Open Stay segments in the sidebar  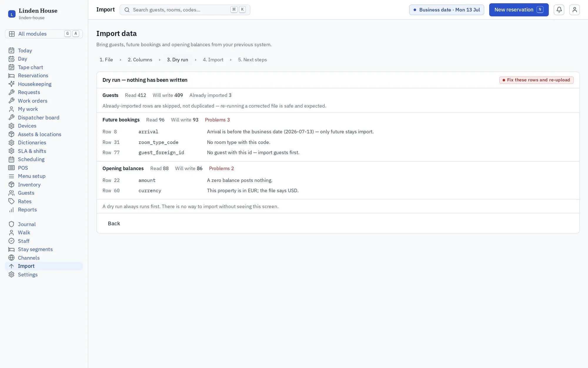point(44,249)
